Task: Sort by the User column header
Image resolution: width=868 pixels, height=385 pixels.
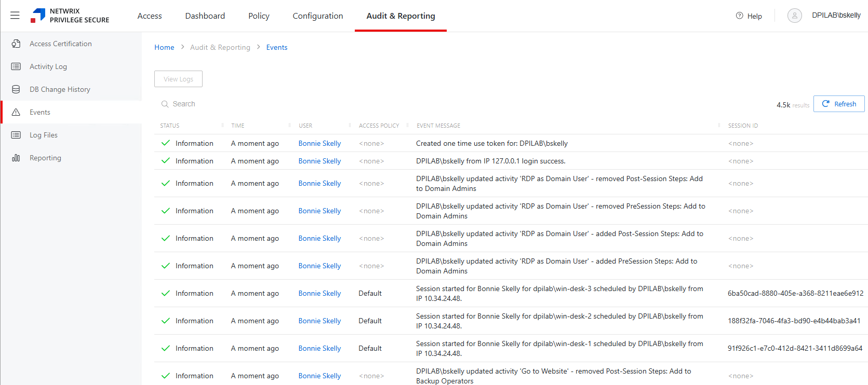Action: [x=305, y=126]
